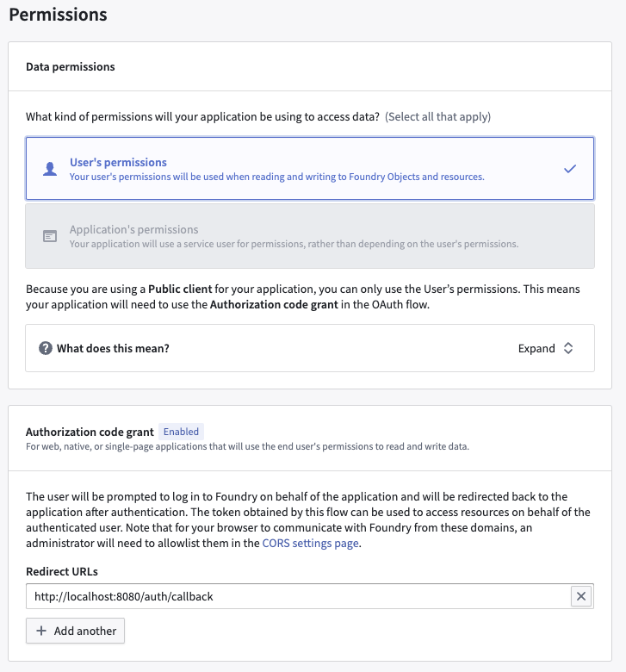Click the Expand label text
The width and height of the screenshot is (626, 672).
click(x=536, y=348)
